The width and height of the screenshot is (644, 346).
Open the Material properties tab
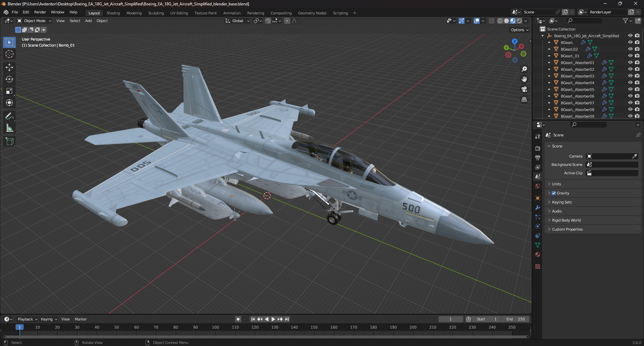(x=538, y=254)
